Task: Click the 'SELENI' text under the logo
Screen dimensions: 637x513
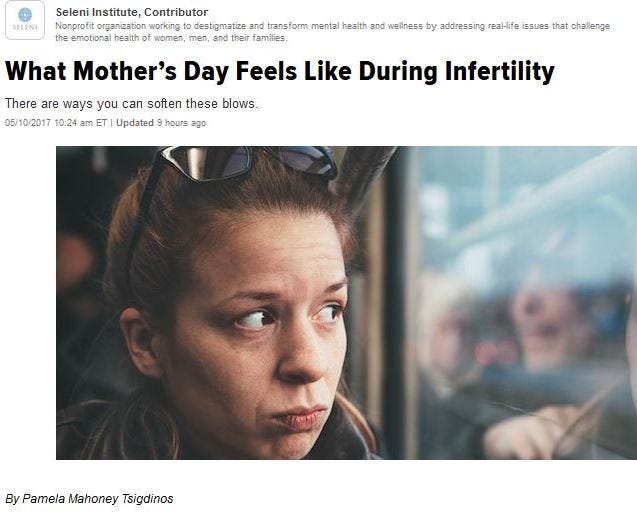Action: (25, 27)
